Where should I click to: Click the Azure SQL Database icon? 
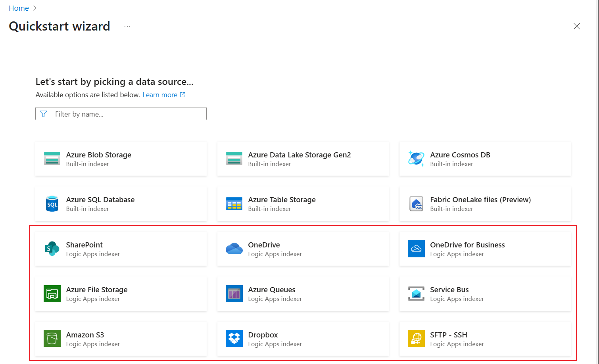tap(52, 204)
